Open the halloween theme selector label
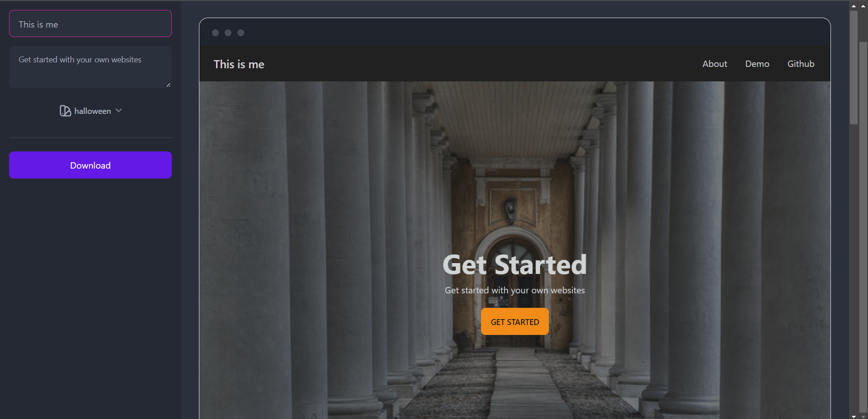This screenshot has height=419, width=868. tap(93, 111)
